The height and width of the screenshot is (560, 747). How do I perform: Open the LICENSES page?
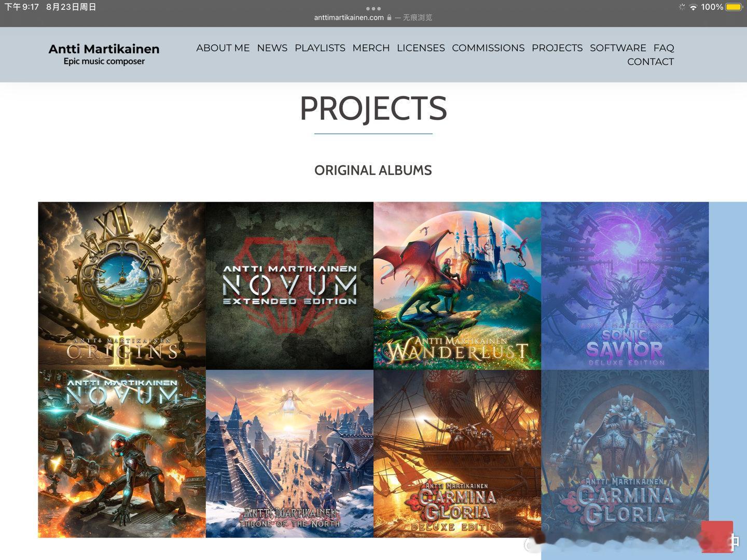[x=421, y=48]
